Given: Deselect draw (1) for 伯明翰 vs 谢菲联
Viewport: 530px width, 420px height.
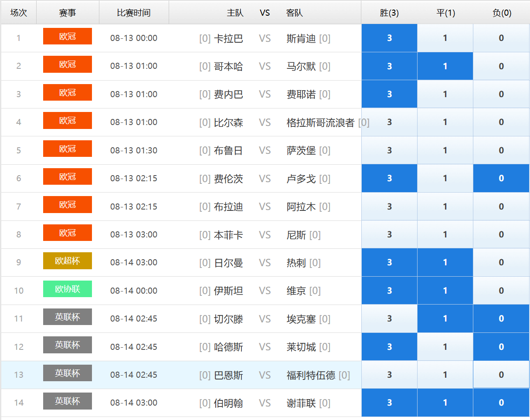Looking at the screenshot, I should (445, 403).
